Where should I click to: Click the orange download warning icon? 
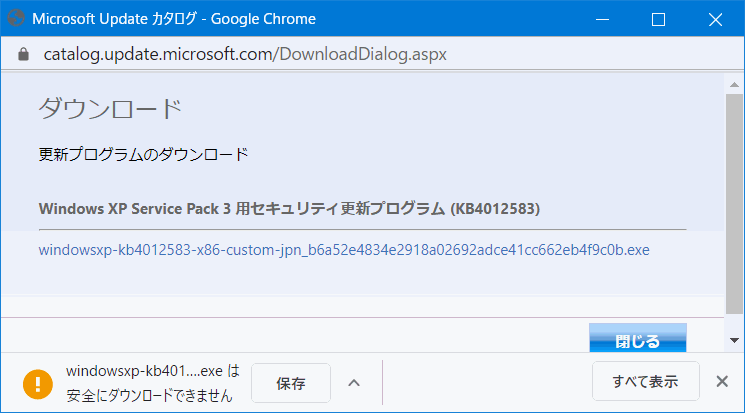[38, 384]
